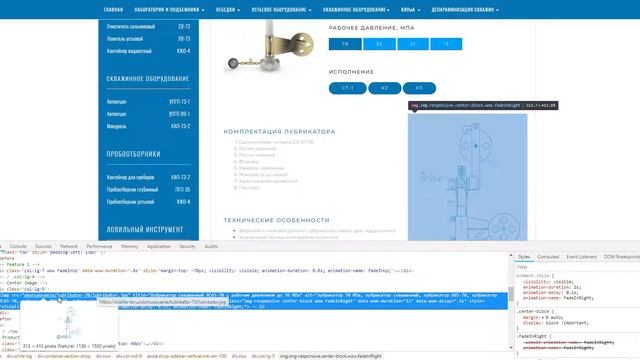Click the 'animation-delay: 0.1s' style declaration
This screenshot has width=640, height=360.
pyautogui.click(x=551, y=293)
